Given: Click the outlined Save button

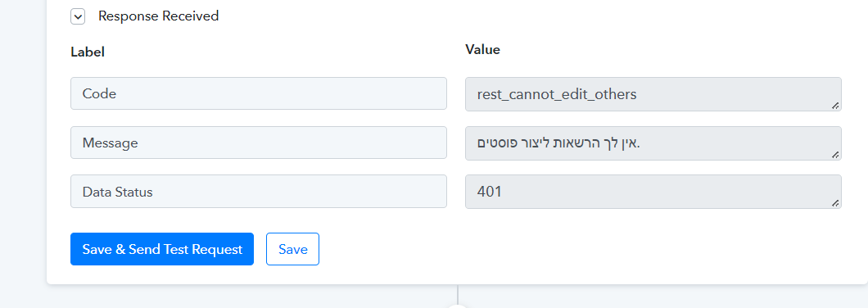Looking at the screenshot, I should [293, 249].
